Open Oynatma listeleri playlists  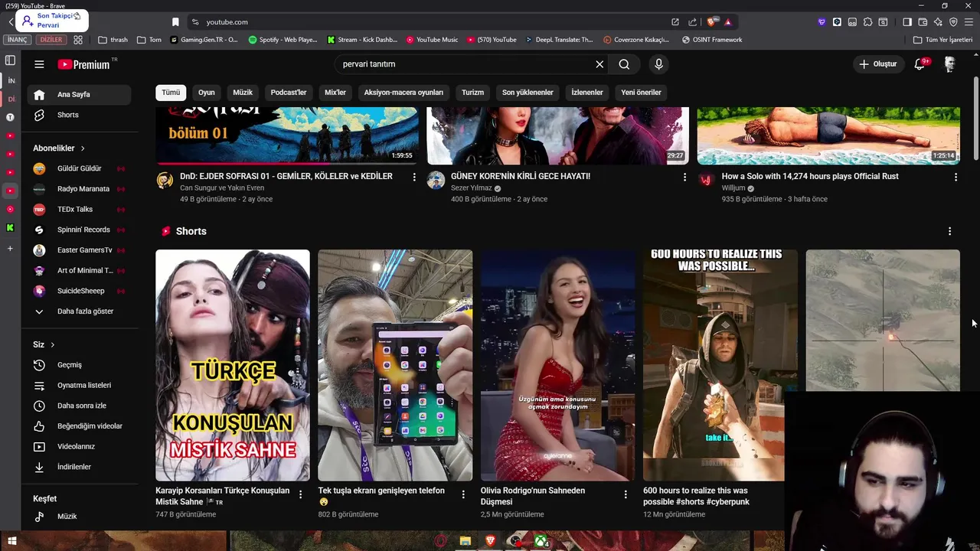(x=80, y=385)
